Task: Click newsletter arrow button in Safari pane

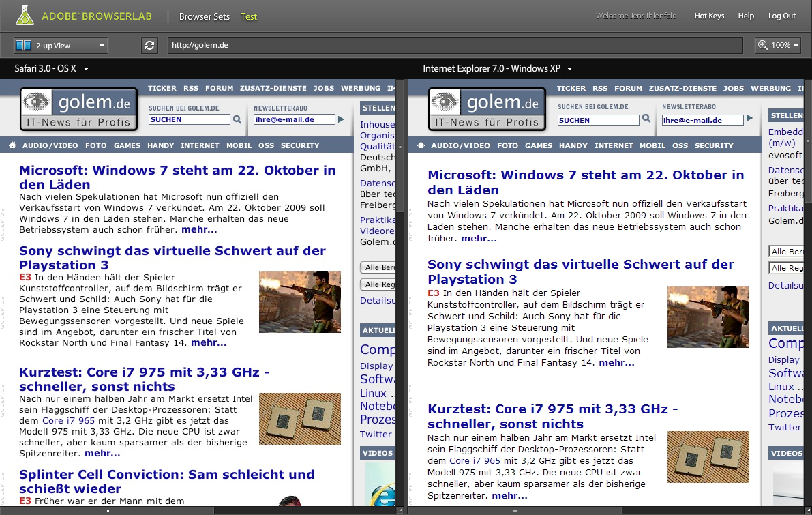Action: click(x=341, y=119)
